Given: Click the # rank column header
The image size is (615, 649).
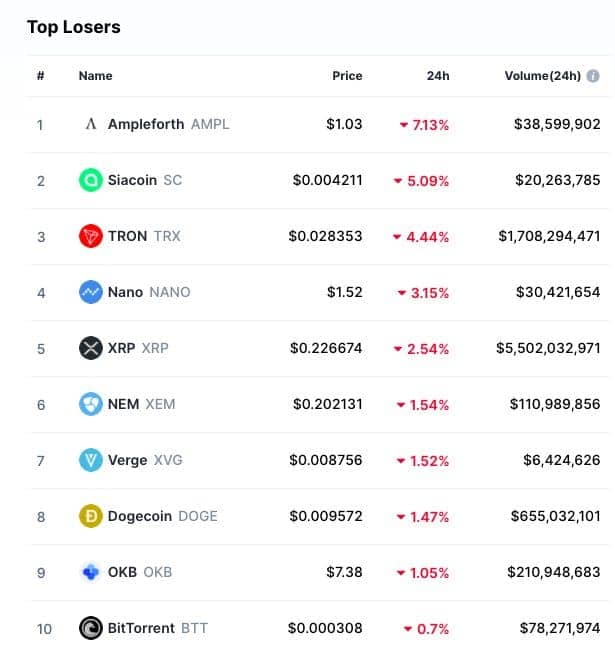Looking at the screenshot, I should coord(41,76).
